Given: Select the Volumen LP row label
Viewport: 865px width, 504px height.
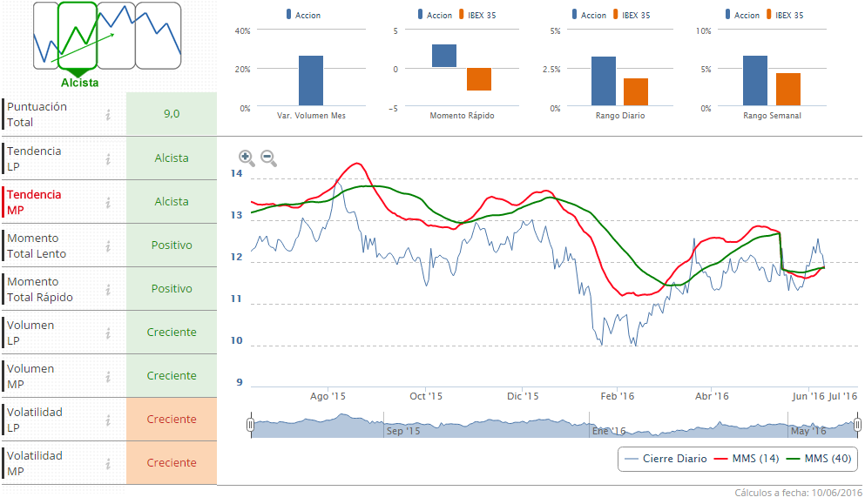Looking at the screenshot, I should (30, 333).
